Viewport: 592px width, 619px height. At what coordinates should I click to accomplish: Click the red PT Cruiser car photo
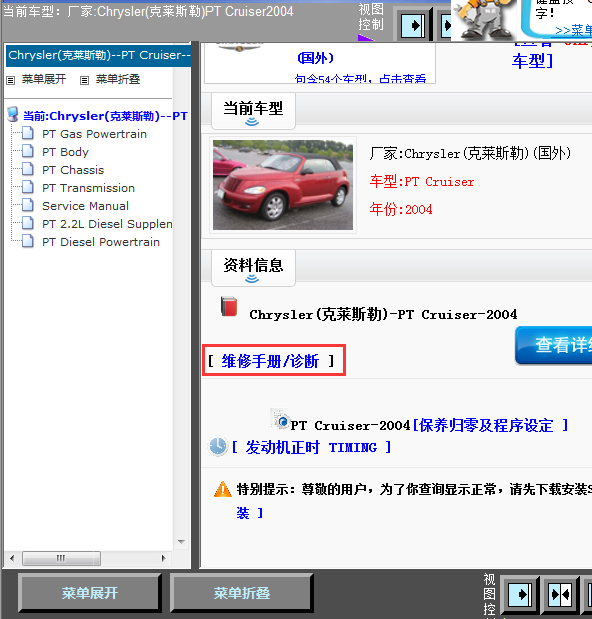point(283,185)
